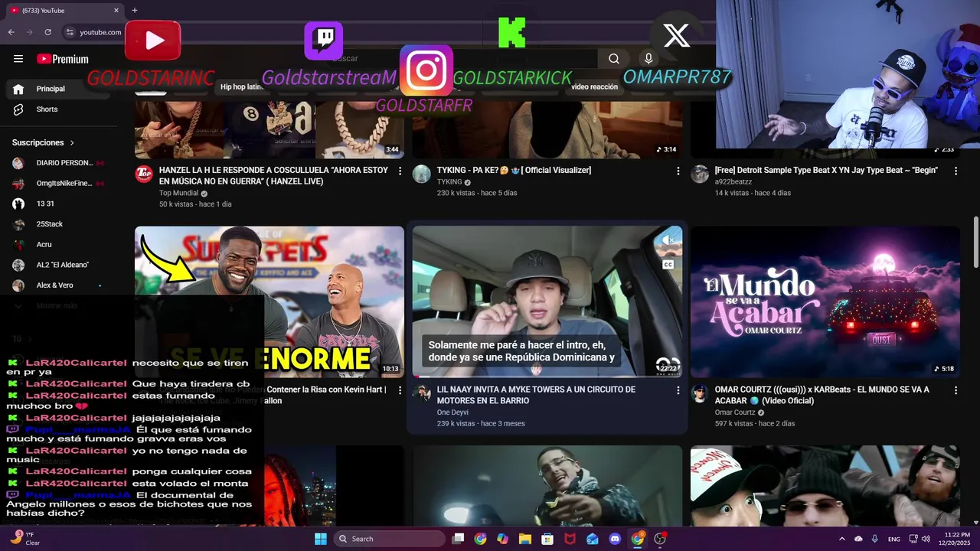This screenshot has width=980, height=551.
Task: Open options menu for Detroit Sample Type Beat
Action: tap(955, 171)
